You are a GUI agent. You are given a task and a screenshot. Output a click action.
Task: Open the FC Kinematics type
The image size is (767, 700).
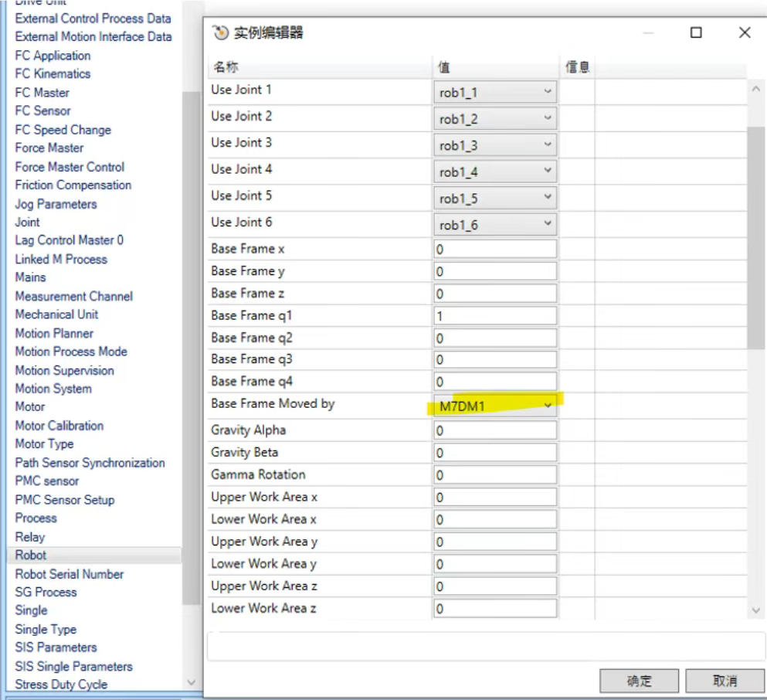53,74
